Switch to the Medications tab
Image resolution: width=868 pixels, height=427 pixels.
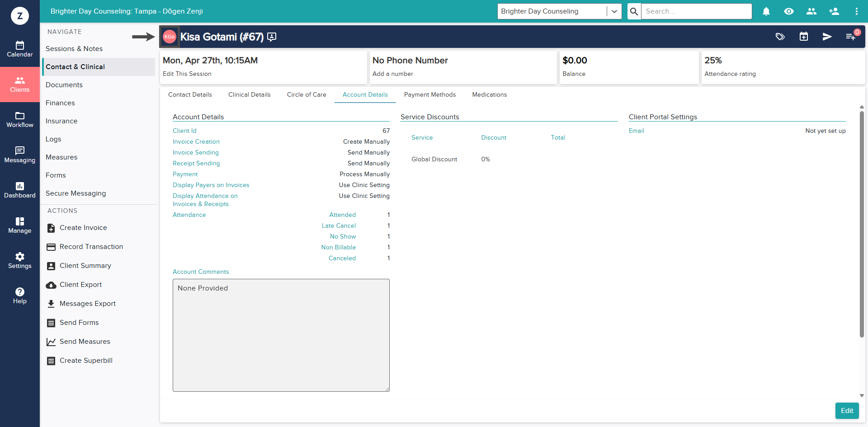coord(490,94)
